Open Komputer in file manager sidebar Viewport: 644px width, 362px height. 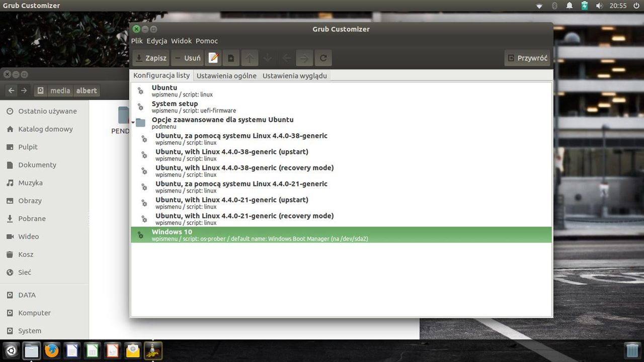(44, 313)
